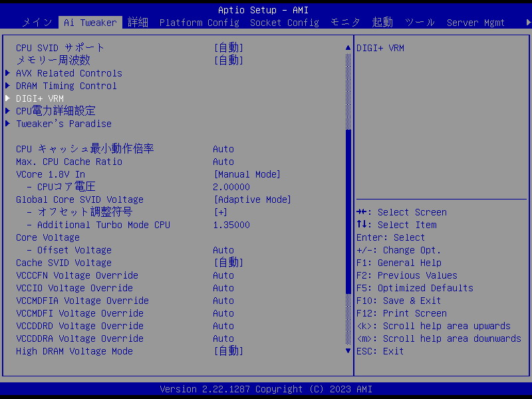
Task: Select the VCCIO Voltage Override label
Action: 74,288
